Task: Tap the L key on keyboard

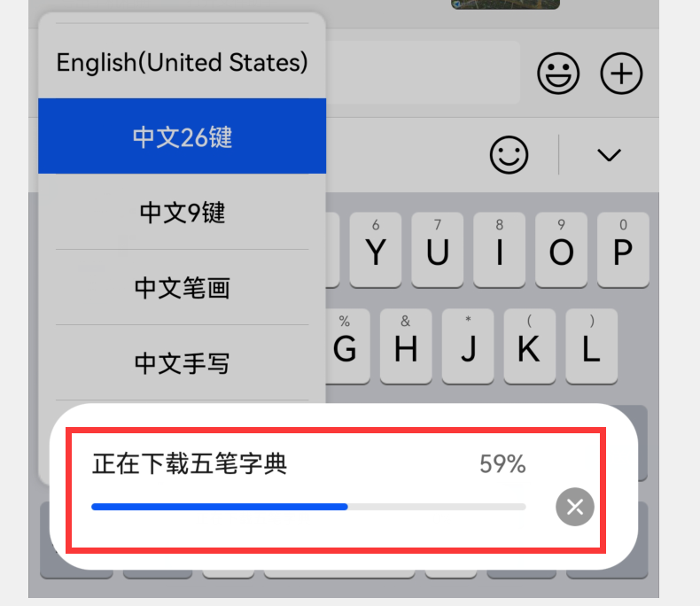Action: 592,346
